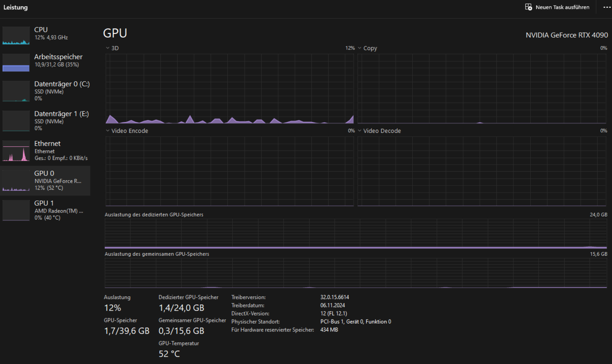
Task: Click the Leistung page title
Action: [15, 7]
